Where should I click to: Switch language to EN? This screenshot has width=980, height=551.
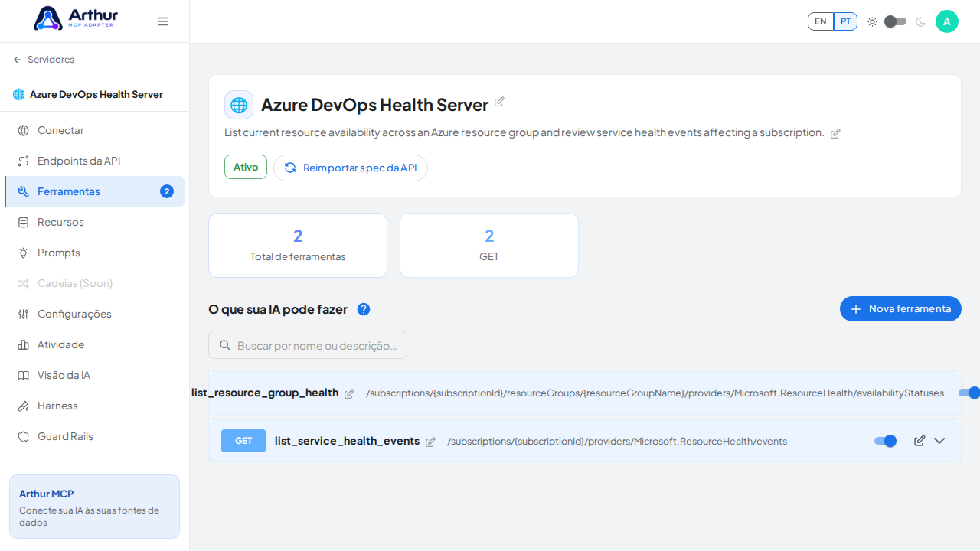[821, 21]
